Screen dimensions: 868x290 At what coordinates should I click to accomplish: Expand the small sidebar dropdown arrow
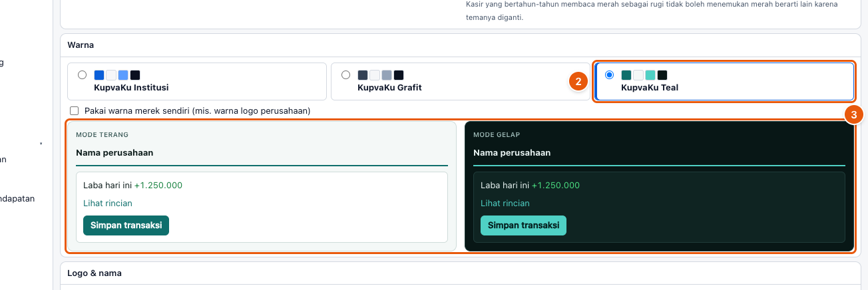tap(41, 144)
